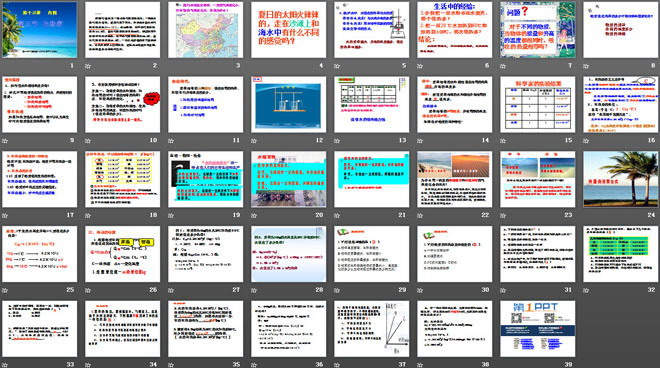
Task: Click the animation star below slide 7
Action: pos(503,66)
